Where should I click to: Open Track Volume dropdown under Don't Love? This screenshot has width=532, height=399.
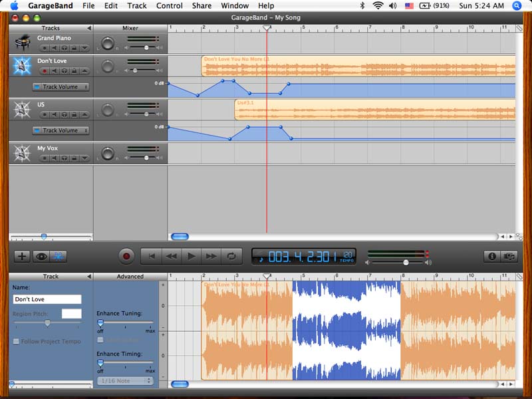pos(61,87)
